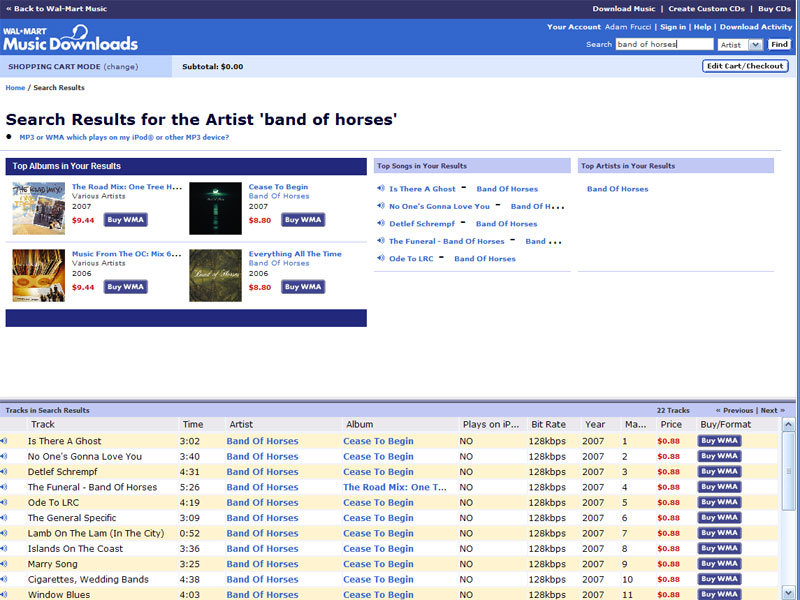Click the track list scroll down arrow
The width and height of the screenshot is (800, 600).
click(x=788, y=591)
